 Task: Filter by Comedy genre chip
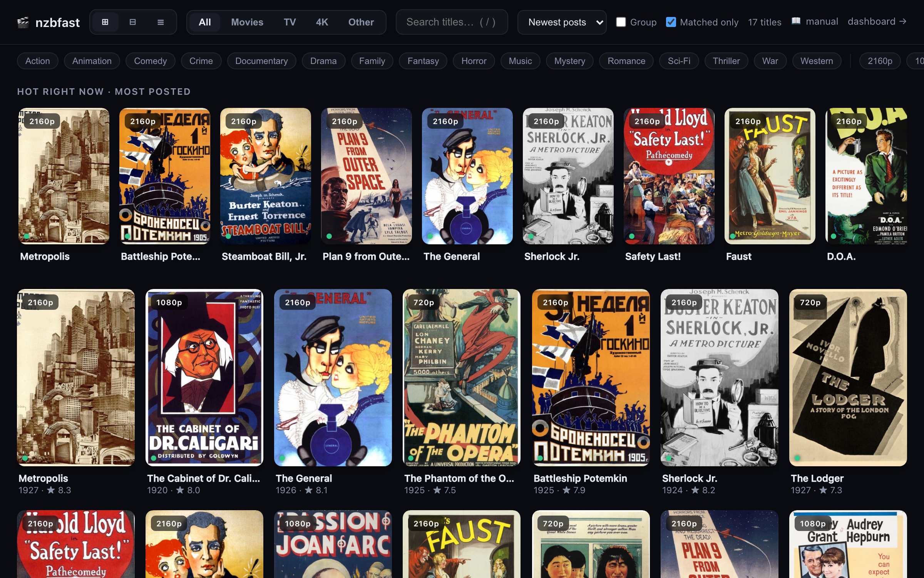[150, 61]
